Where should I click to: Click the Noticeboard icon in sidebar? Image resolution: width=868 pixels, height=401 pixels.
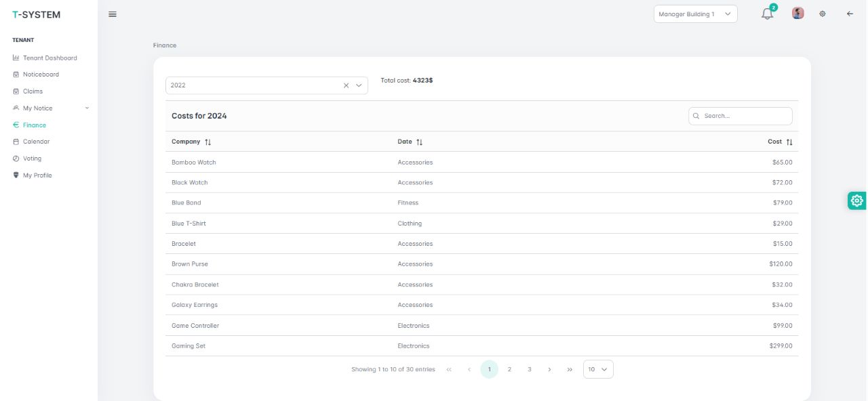16,74
